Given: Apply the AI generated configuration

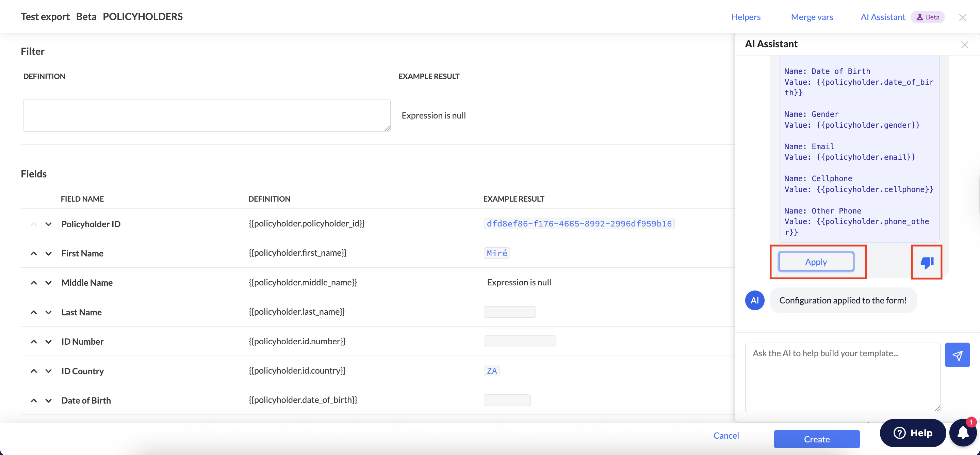Looking at the screenshot, I should 816,262.
